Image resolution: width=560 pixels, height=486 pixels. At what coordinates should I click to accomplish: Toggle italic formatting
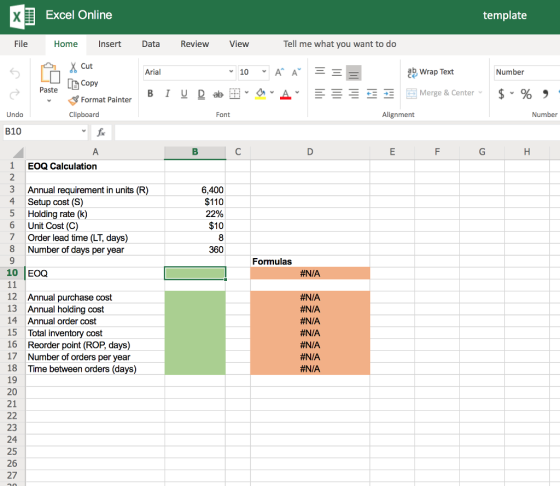tap(167, 94)
